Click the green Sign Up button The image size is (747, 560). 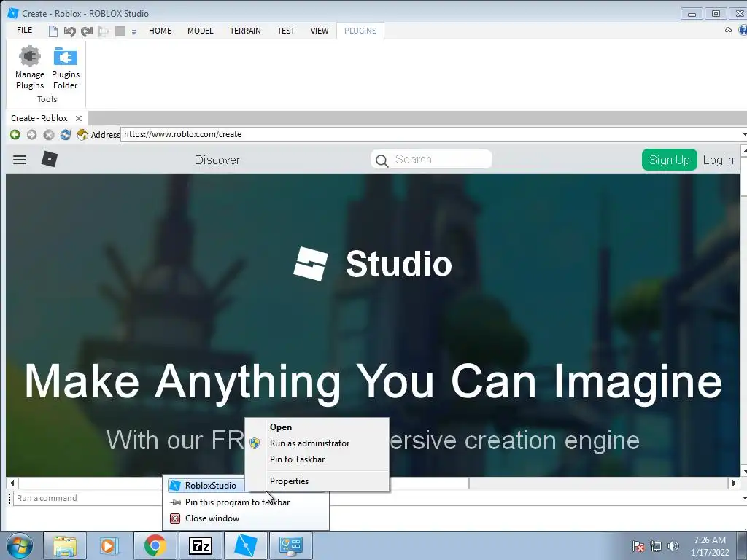[670, 160]
